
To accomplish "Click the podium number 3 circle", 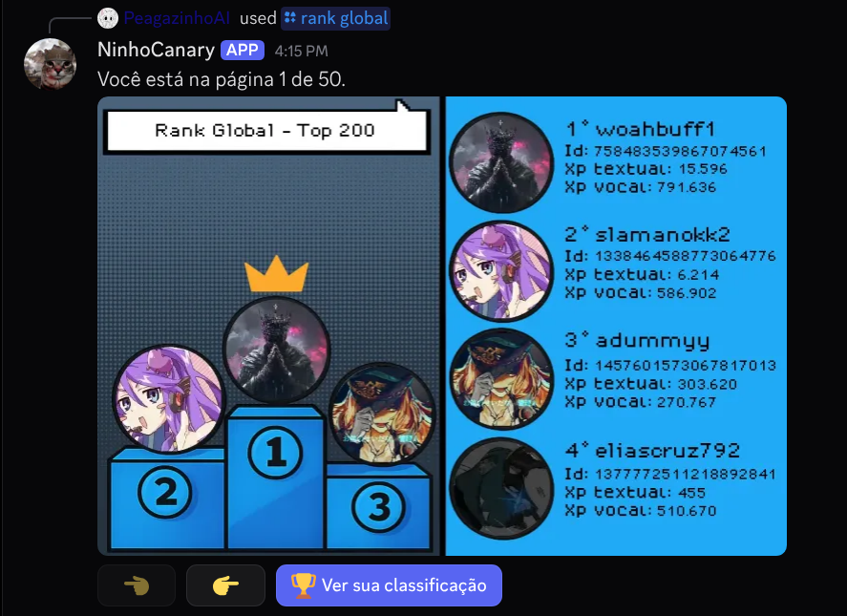I will click(379, 507).
